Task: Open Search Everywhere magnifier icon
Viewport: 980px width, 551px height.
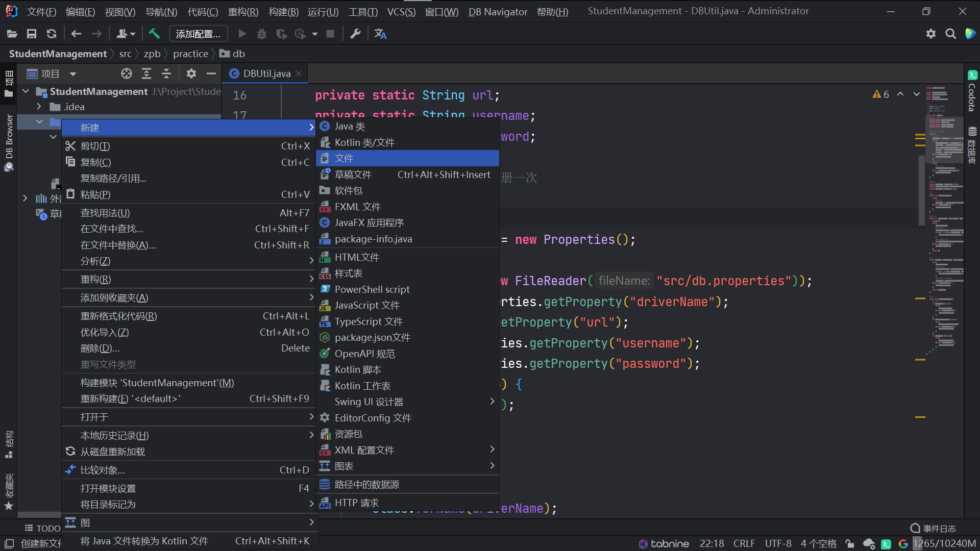Action: point(950,34)
